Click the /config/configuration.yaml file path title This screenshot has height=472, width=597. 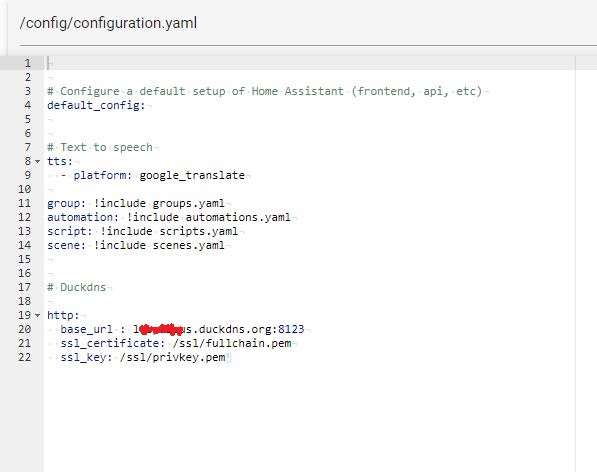[109, 23]
